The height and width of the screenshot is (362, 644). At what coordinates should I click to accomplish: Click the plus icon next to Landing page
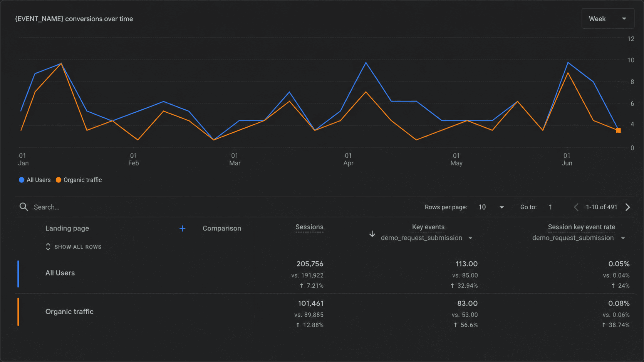point(183,229)
